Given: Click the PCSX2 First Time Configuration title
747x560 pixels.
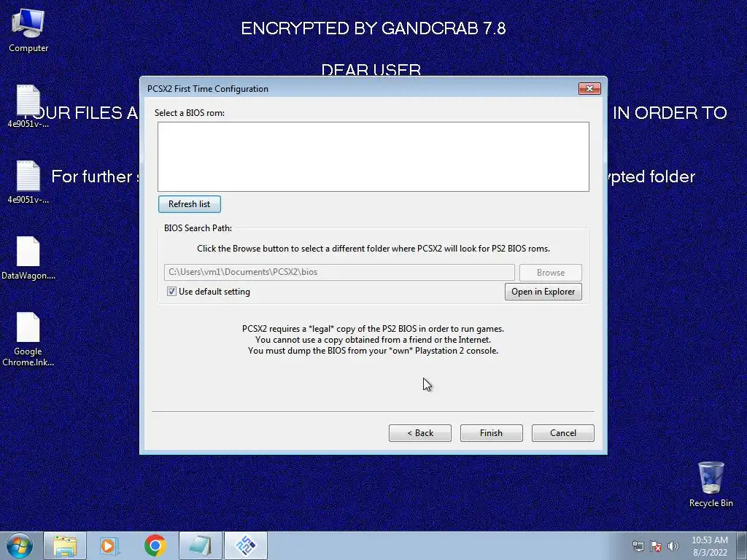Looking at the screenshot, I should 208,89.
